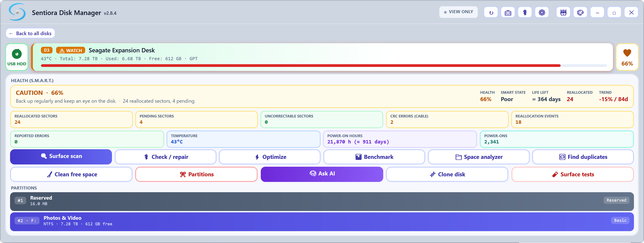Image resolution: width=644 pixels, height=243 pixels.
Task: Open settings via the gear icon
Action: 542,13
